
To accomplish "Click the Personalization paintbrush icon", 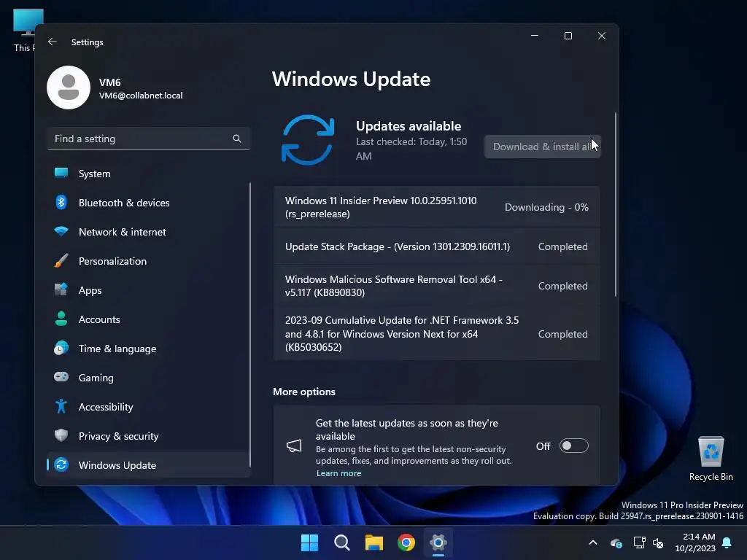I will pos(61,261).
